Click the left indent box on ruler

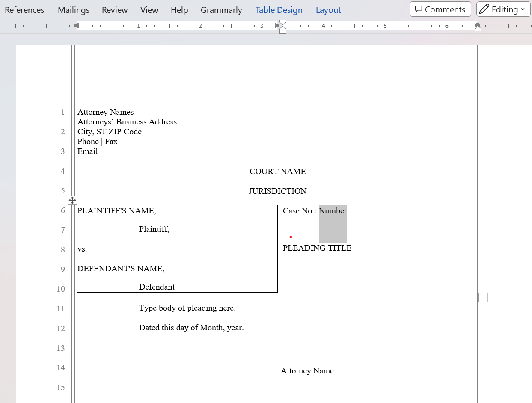click(x=283, y=32)
